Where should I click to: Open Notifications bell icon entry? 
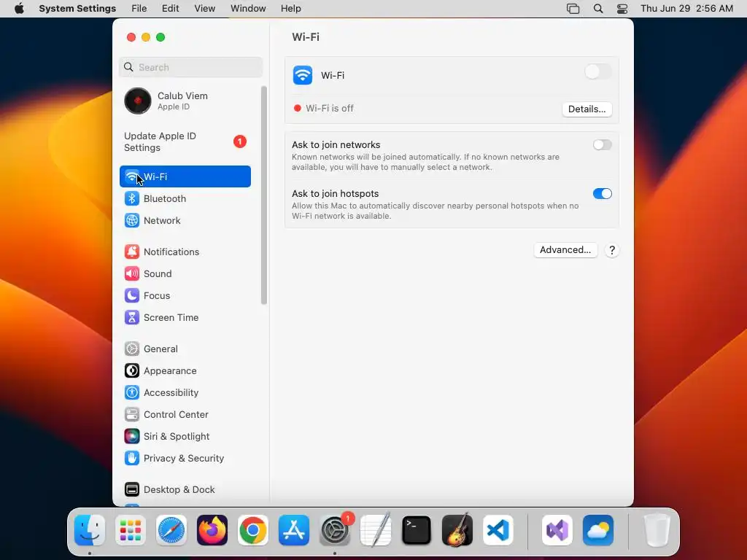(132, 252)
